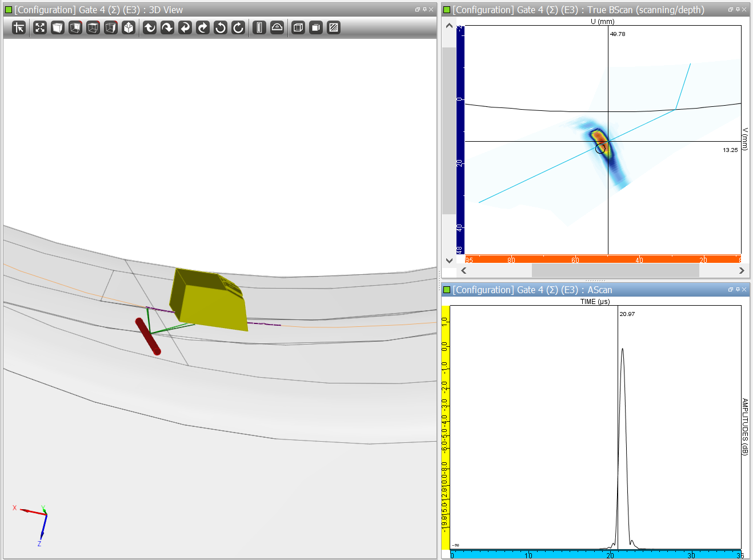Viewport: 753px width, 560px height.
Task: Click the BScan horizontal scroll right arrow
Action: pos(742,270)
